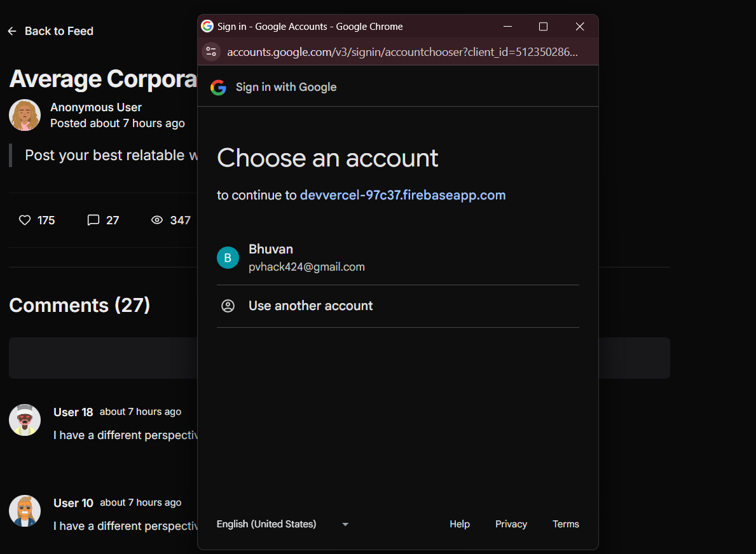Minimize the Google sign-in popup window
Screen dimensions: 756x554
[x=507, y=27]
